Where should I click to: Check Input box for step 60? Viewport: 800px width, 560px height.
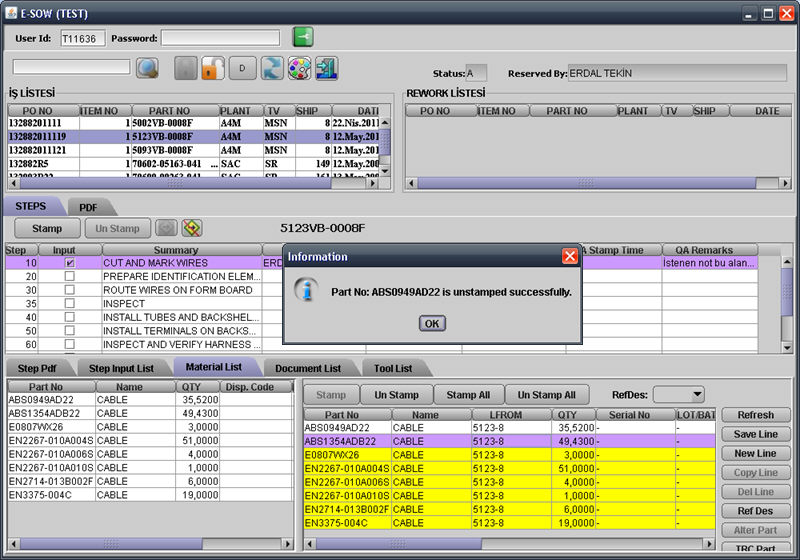click(x=70, y=344)
